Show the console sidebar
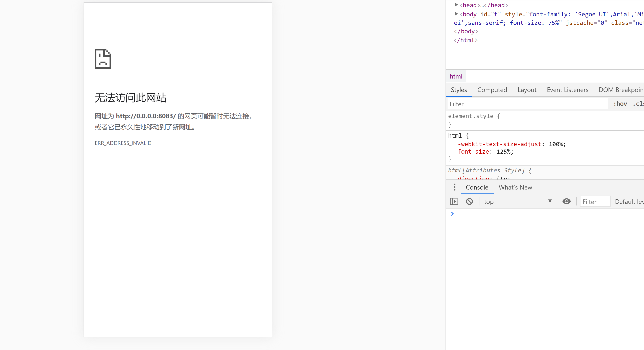The width and height of the screenshot is (644, 350). pyautogui.click(x=454, y=201)
